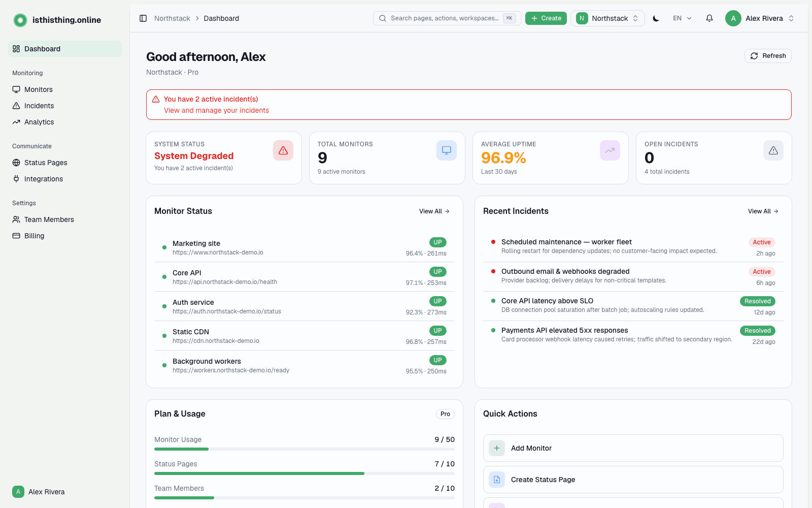Open the EN language dropdown
Screen dimensions: 812x508
coord(682,18)
